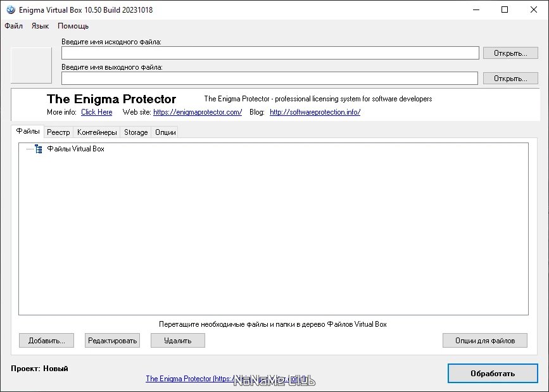Switch to the Опции tab

tap(165, 132)
